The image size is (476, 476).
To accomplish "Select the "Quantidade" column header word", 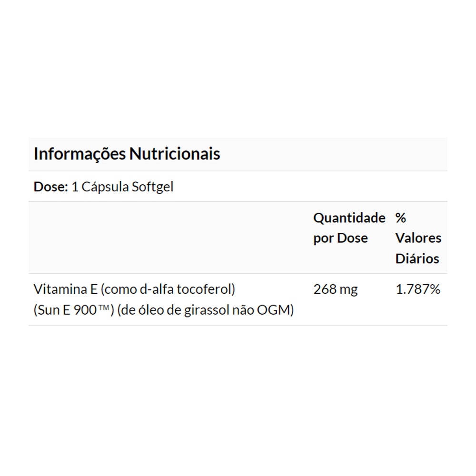I will click(x=349, y=218).
